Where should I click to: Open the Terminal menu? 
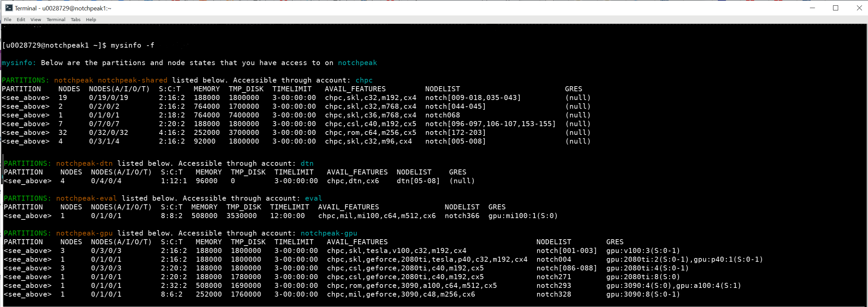tap(56, 19)
